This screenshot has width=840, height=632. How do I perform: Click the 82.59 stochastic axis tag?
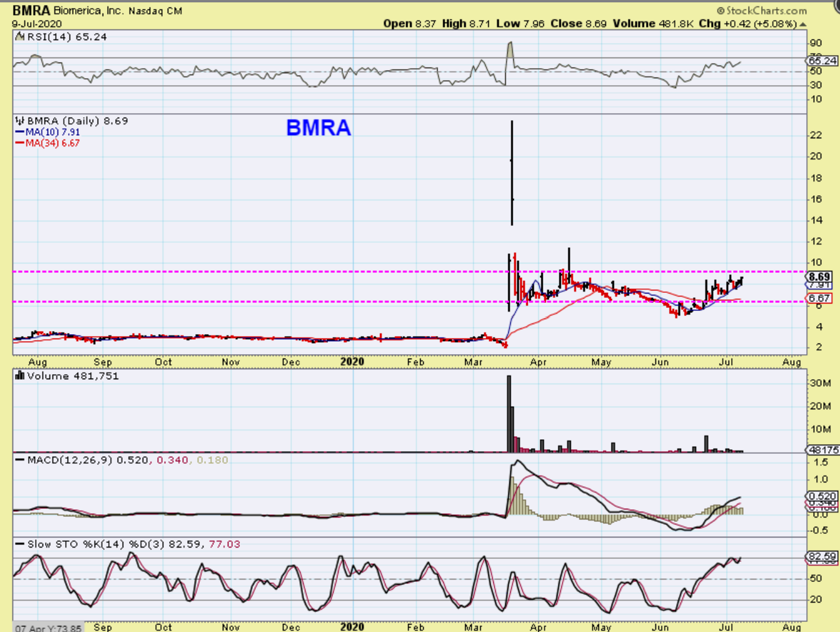click(822, 556)
